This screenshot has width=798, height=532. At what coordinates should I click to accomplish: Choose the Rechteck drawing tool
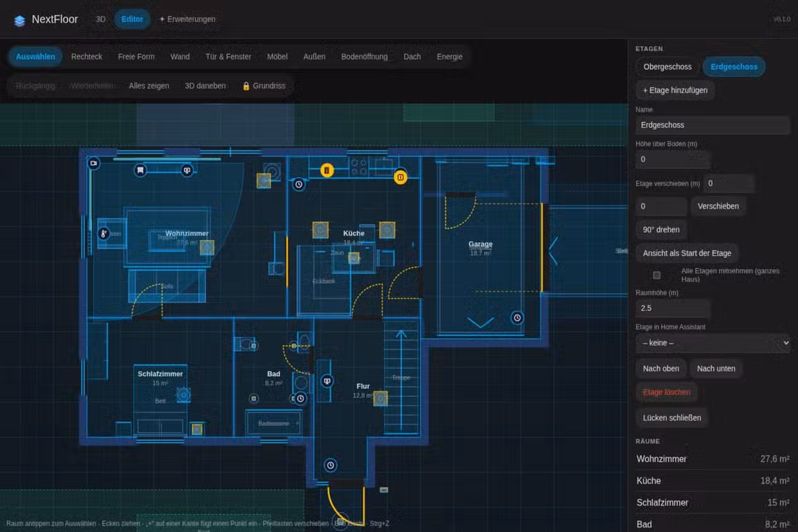pyautogui.click(x=87, y=57)
